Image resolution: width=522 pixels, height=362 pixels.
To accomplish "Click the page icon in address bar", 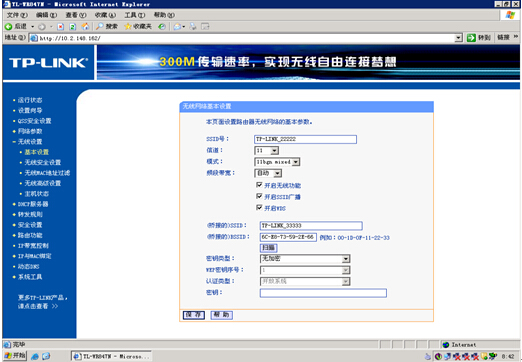I will point(34,38).
